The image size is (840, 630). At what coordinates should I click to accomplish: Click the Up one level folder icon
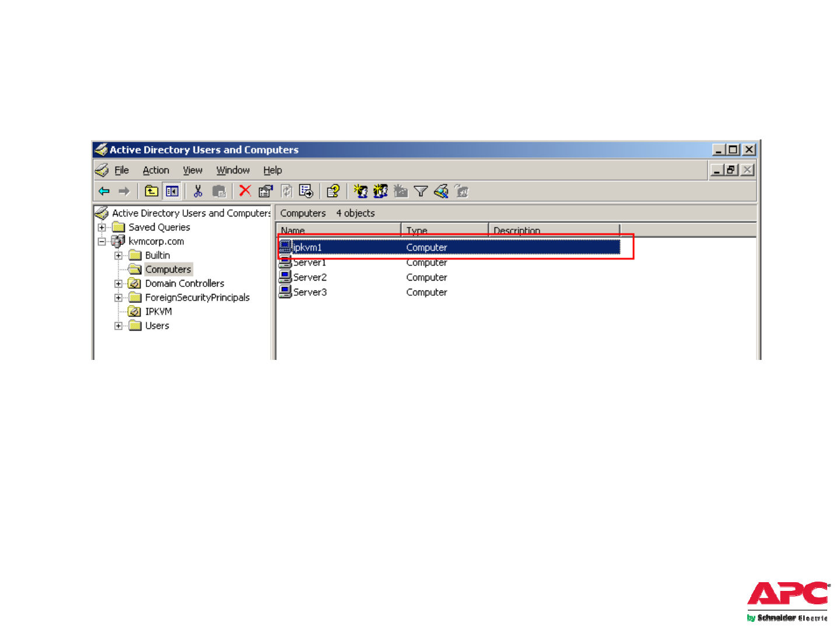152,191
